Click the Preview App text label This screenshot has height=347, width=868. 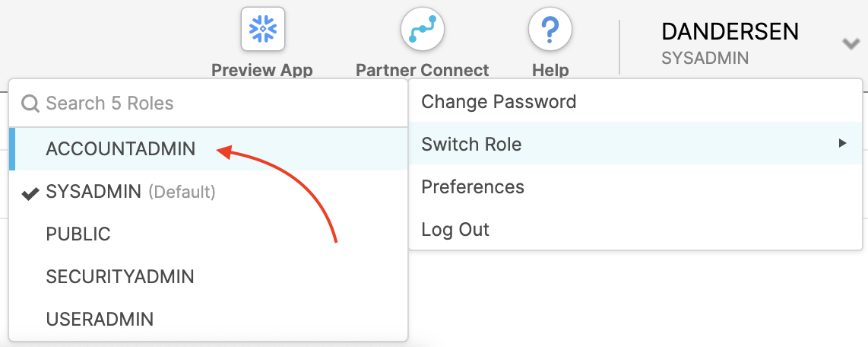coord(262,70)
